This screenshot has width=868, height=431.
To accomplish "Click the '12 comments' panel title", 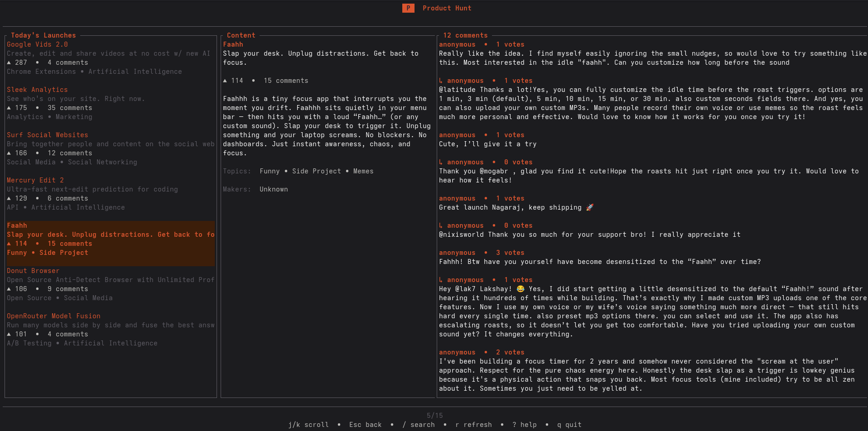I will pyautogui.click(x=465, y=35).
